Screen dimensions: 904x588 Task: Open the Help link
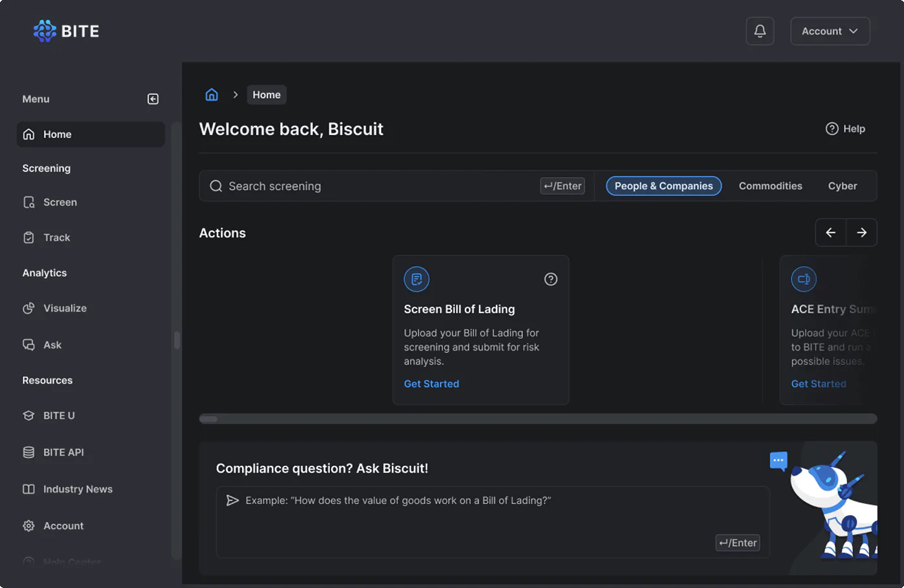coord(845,129)
